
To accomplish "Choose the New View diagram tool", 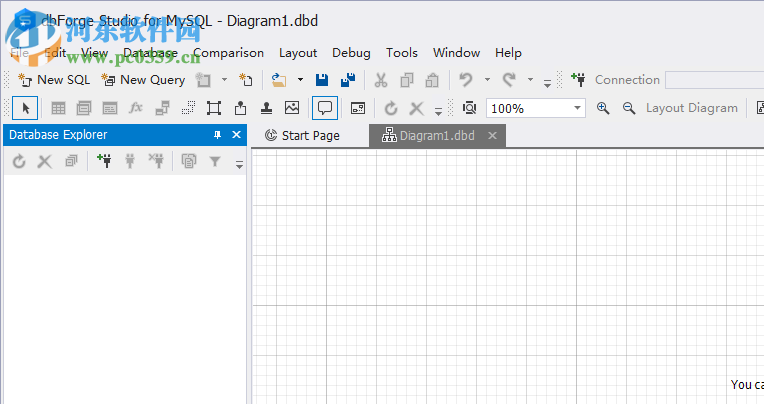I will tap(84, 108).
